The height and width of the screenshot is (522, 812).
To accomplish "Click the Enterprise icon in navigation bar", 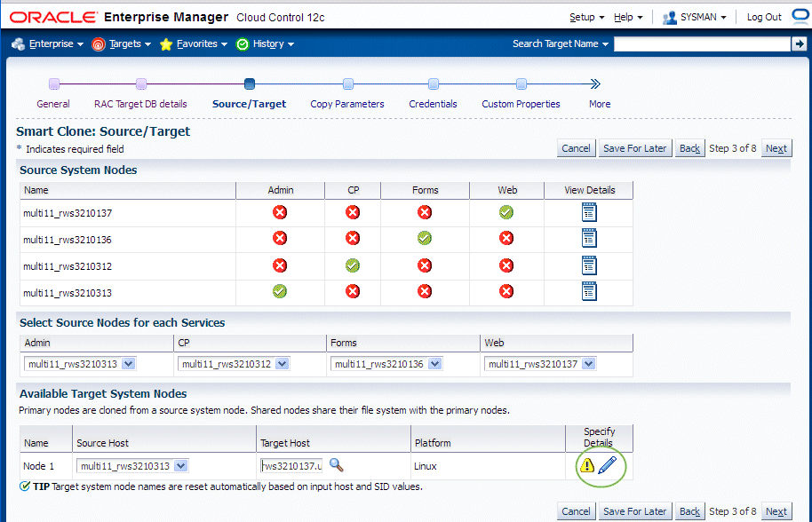I will (x=18, y=44).
